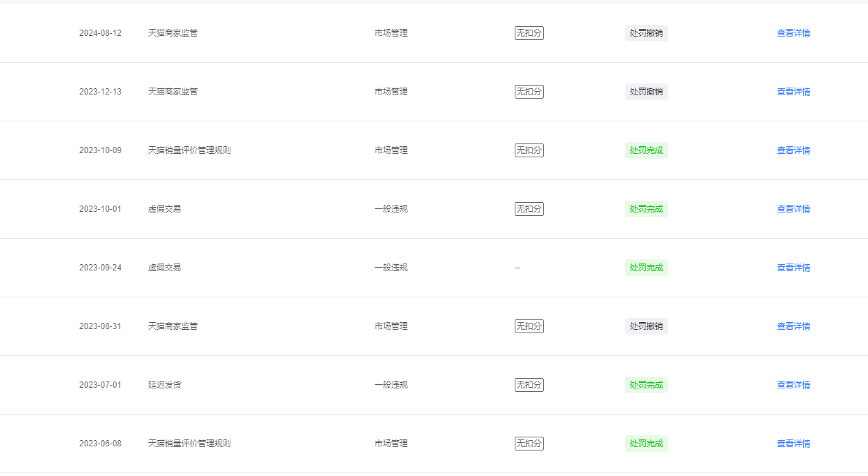This screenshot has width=868, height=476.
Task: Click the 处罚撤销 status tag dated 2024-08-12
Action: [647, 33]
